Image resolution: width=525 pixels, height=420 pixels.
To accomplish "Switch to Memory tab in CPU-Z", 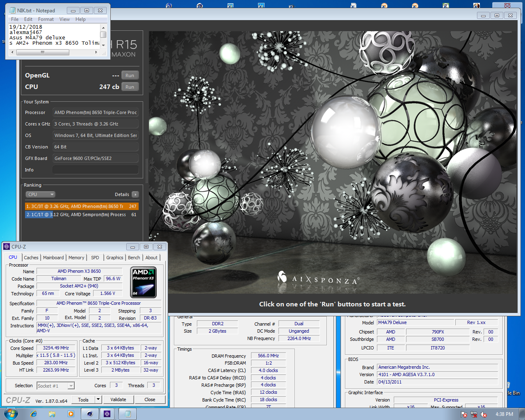I will 76,258.
